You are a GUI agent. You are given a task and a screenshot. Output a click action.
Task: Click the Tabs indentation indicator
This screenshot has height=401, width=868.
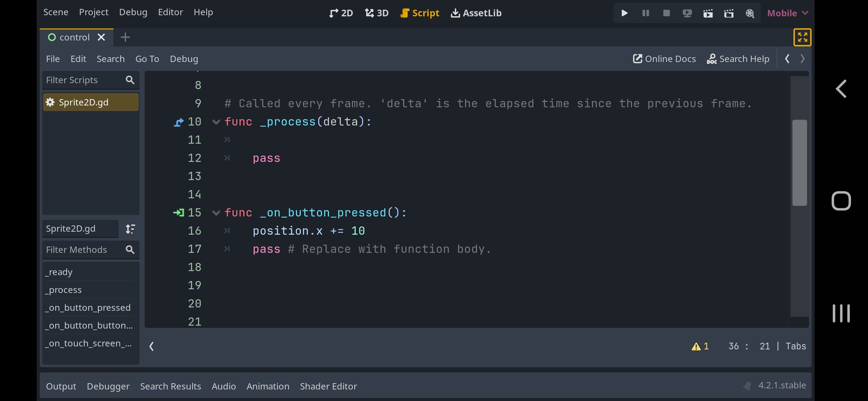(796, 346)
